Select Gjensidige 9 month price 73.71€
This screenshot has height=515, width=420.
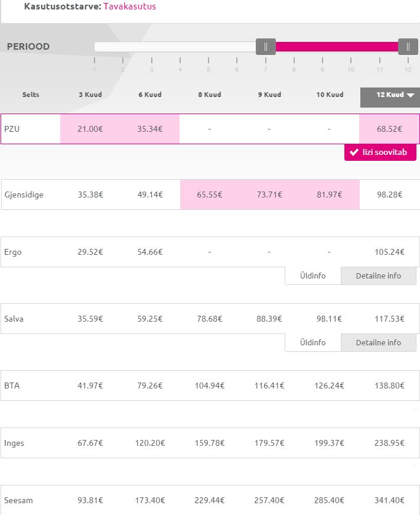(x=269, y=195)
